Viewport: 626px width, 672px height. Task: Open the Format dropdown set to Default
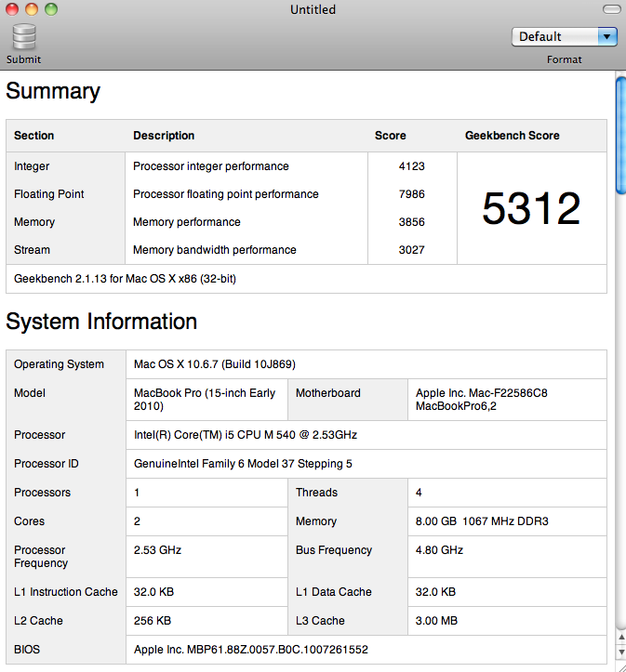pyautogui.click(x=565, y=37)
